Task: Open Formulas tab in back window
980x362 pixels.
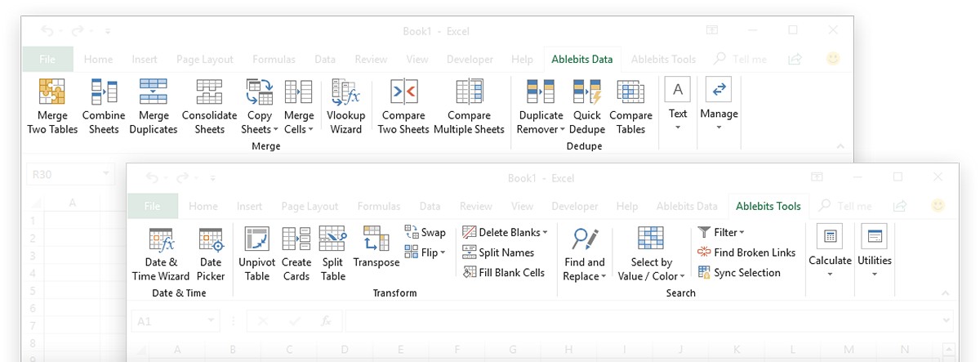Action: [274, 59]
